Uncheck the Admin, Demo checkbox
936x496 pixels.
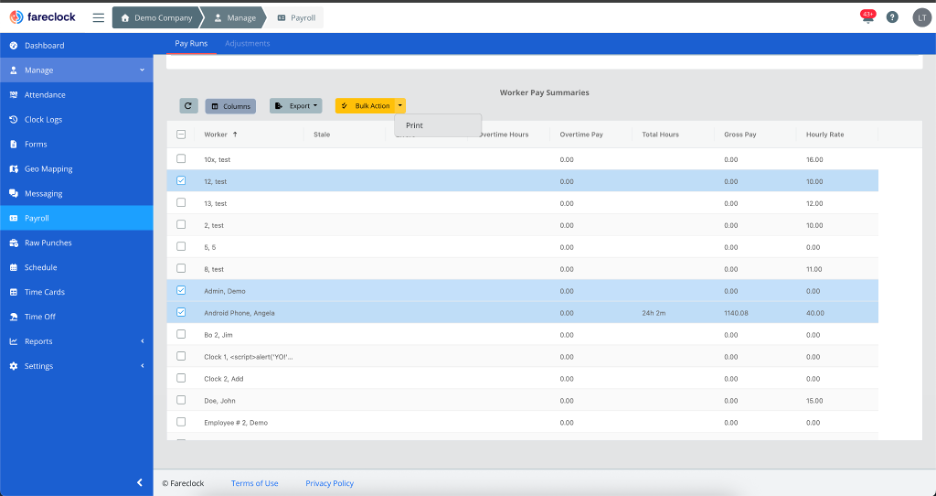(x=181, y=291)
